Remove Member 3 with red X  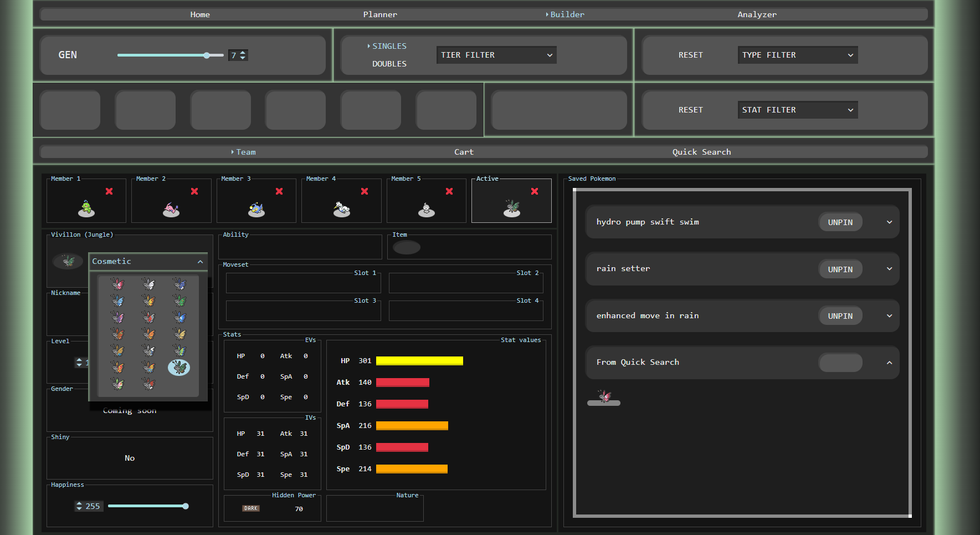click(x=279, y=191)
